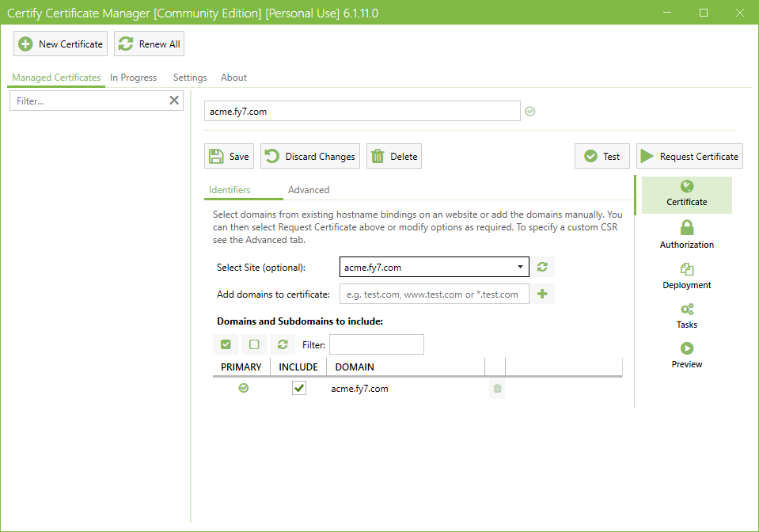The height and width of the screenshot is (532, 759).
Task: Click Discard Changes button
Action: click(310, 157)
